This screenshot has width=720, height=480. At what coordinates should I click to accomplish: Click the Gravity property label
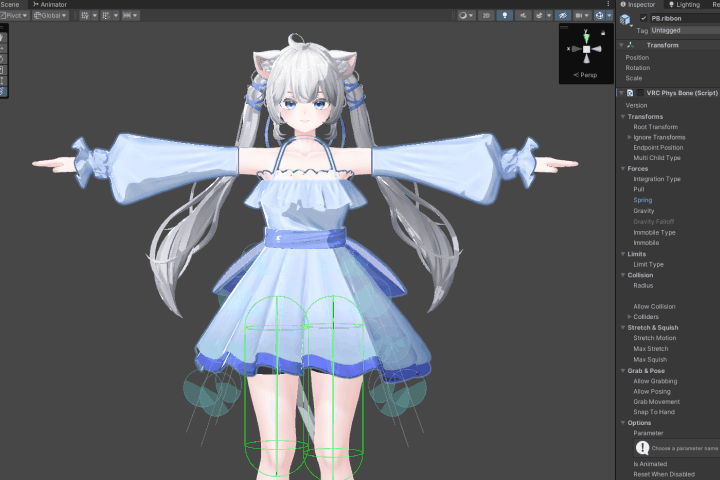pyautogui.click(x=644, y=211)
